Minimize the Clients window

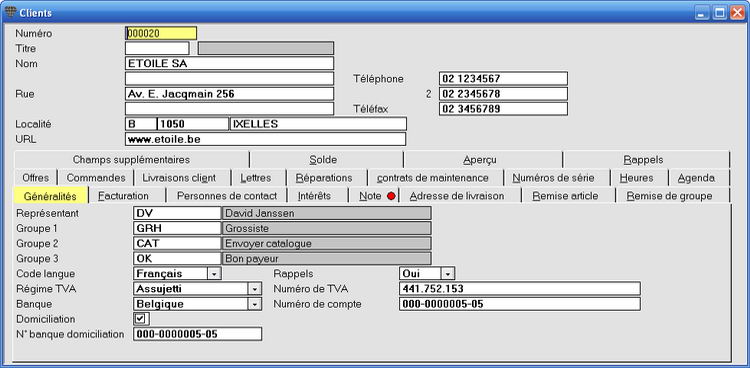point(702,13)
